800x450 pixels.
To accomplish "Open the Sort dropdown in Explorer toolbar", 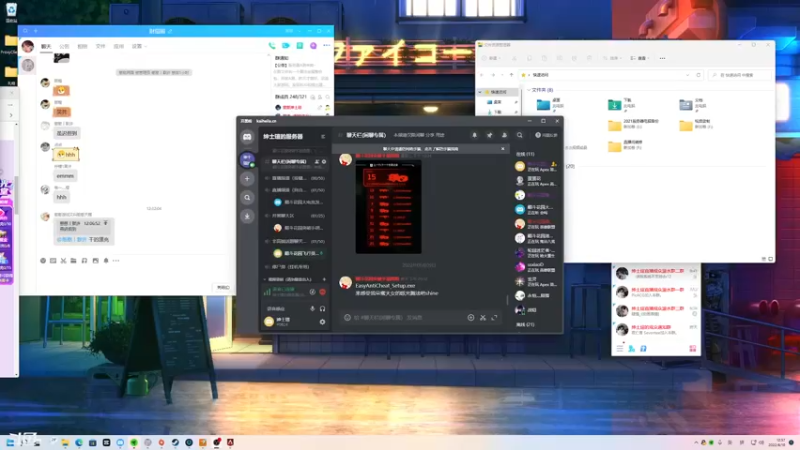I will pos(613,58).
